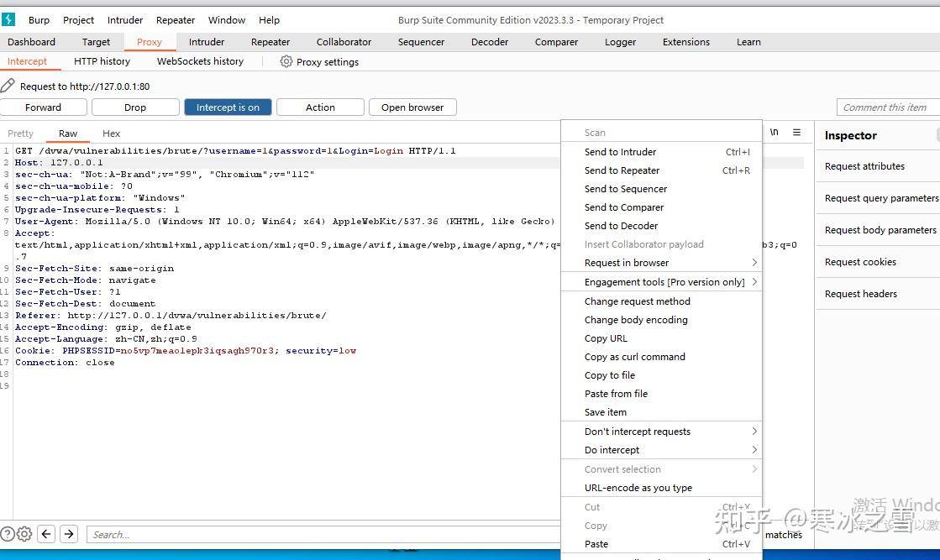The image size is (940, 560).
Task: Open the HTTP history sub-tab
Action: point(102,61)
